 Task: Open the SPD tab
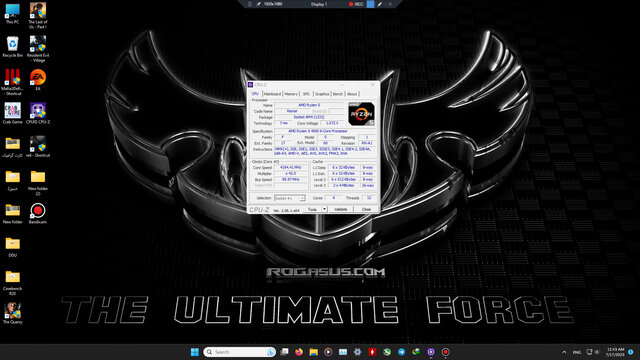(306, 94)
